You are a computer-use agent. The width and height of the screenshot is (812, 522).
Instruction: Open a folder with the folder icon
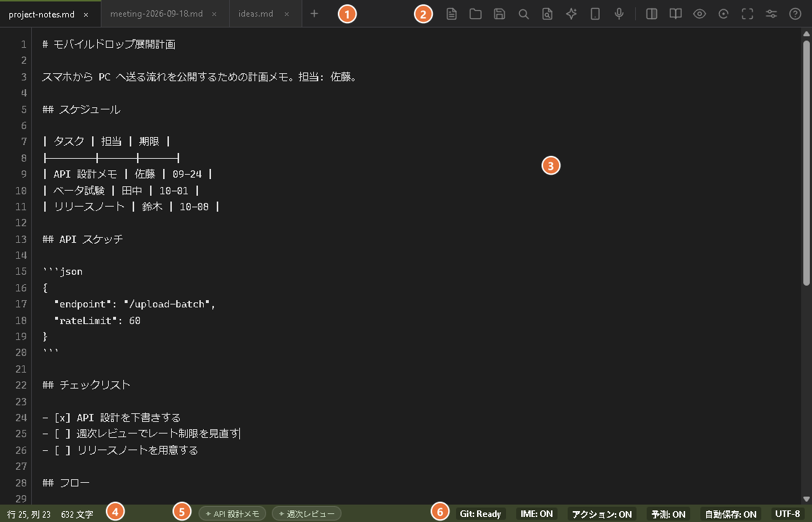[x=476, y=14]
